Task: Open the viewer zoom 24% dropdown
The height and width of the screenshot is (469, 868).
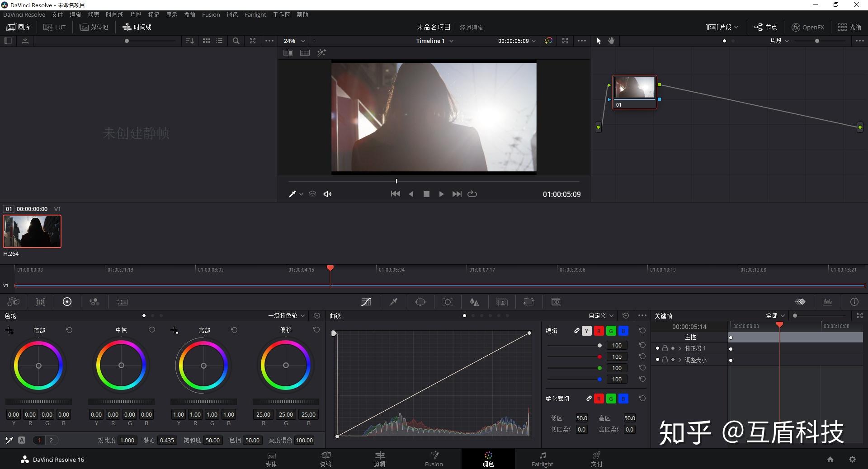Action: point(293,41)
